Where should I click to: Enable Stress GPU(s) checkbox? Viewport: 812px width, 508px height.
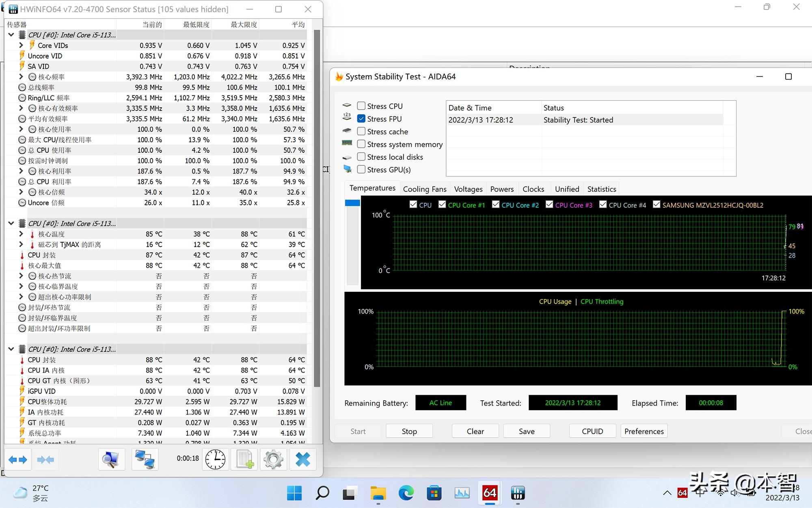pyautogui.click(x=361, y=169)
